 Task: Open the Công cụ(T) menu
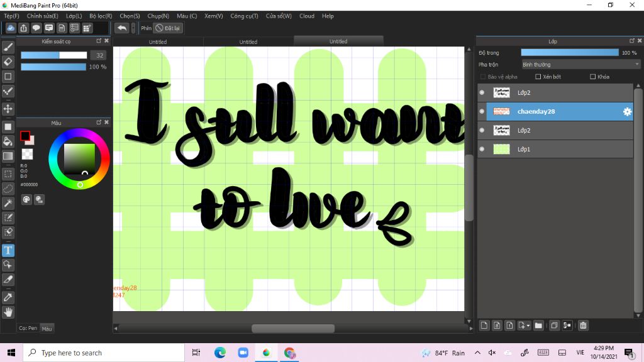pyautogui.click(x=244, y=16)
